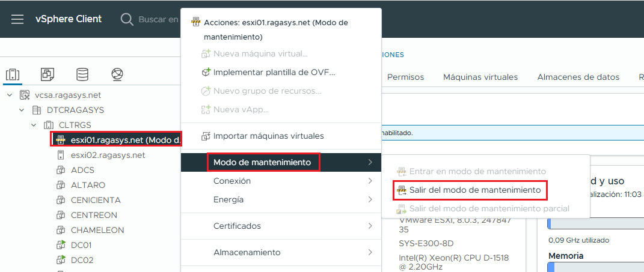This screenshot has width=644, height=272.
Task: Click the vcsa.ragasys.net vCenter icon
Action: pyautogui.click(x=25, y=95)
